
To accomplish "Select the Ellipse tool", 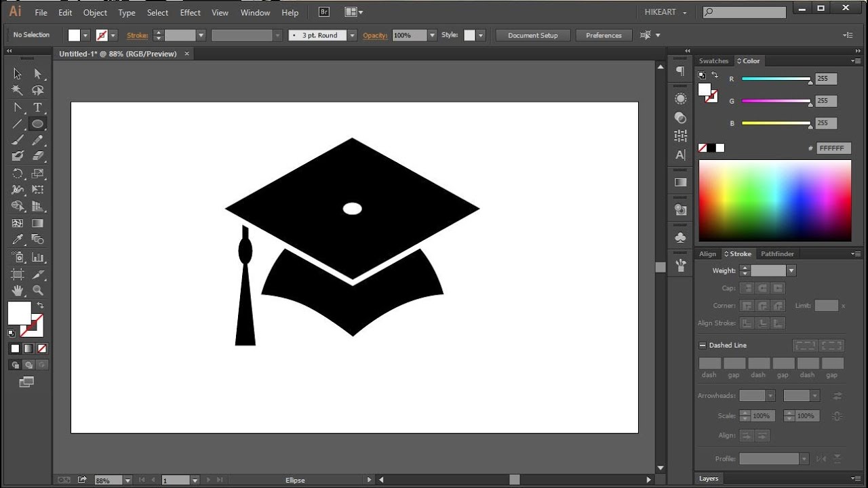I will click(x=38, y=124).
